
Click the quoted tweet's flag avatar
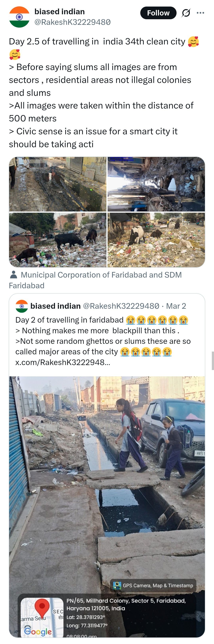pos(22,306)
